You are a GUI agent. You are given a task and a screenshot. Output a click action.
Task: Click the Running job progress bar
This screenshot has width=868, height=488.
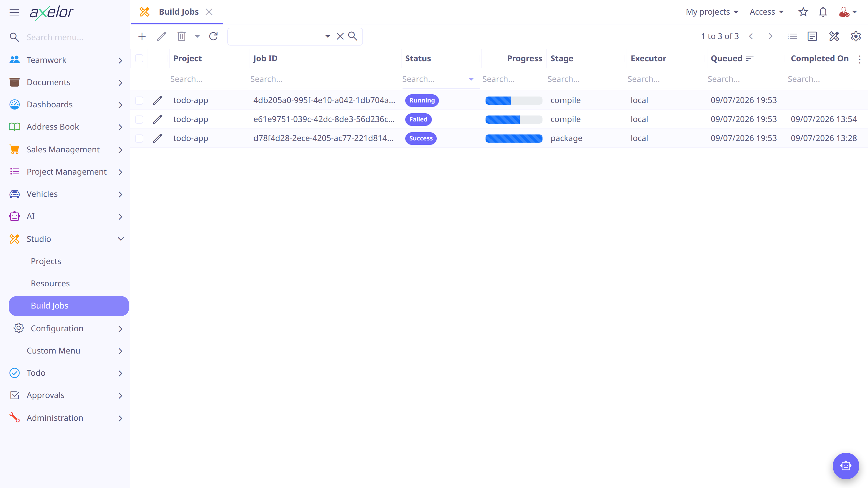pyautogui.click(x=514, y=100)
